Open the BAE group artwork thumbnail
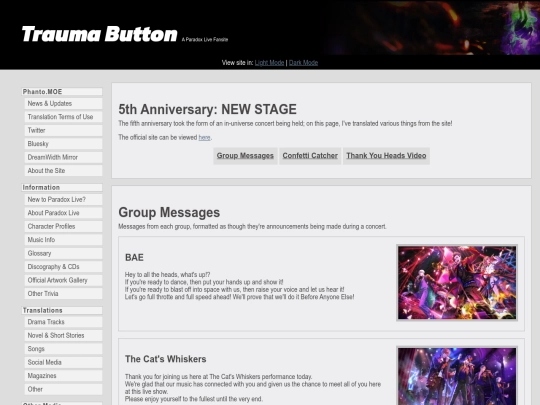Image resolution: width=540 pixels, height=405 pixels. click(x=457, y=283)
